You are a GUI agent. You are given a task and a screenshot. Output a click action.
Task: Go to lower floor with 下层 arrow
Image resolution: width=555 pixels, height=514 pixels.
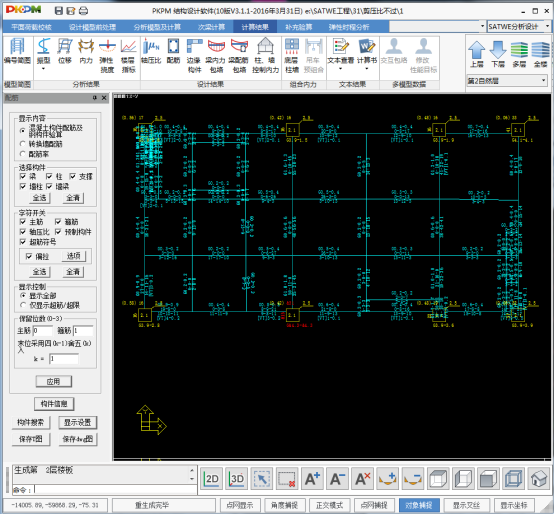coord(498,54)
